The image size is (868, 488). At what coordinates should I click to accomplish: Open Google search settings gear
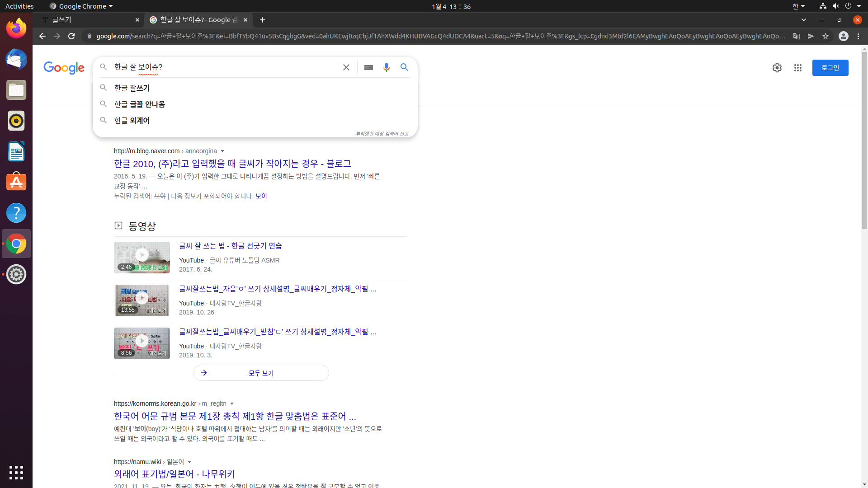(777, 68)
